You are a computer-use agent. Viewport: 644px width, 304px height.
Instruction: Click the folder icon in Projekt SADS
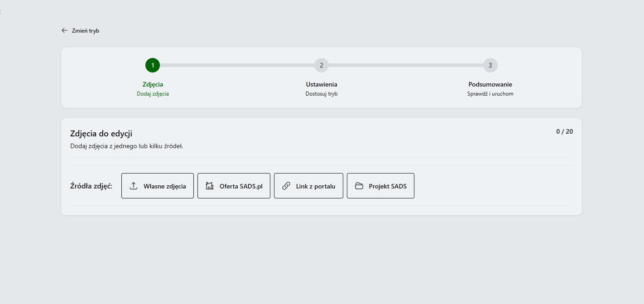point(359,186)
